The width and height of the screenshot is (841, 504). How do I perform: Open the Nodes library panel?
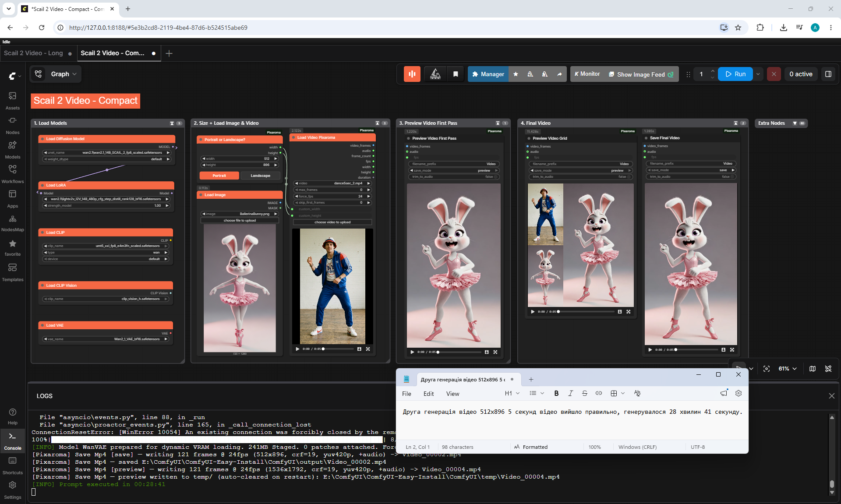coord(13,125)
